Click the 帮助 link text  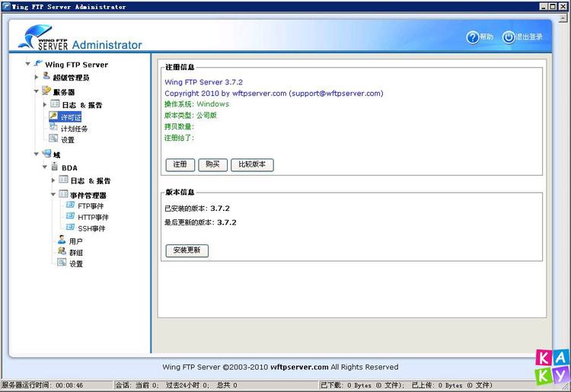click(x=486, y=37)
